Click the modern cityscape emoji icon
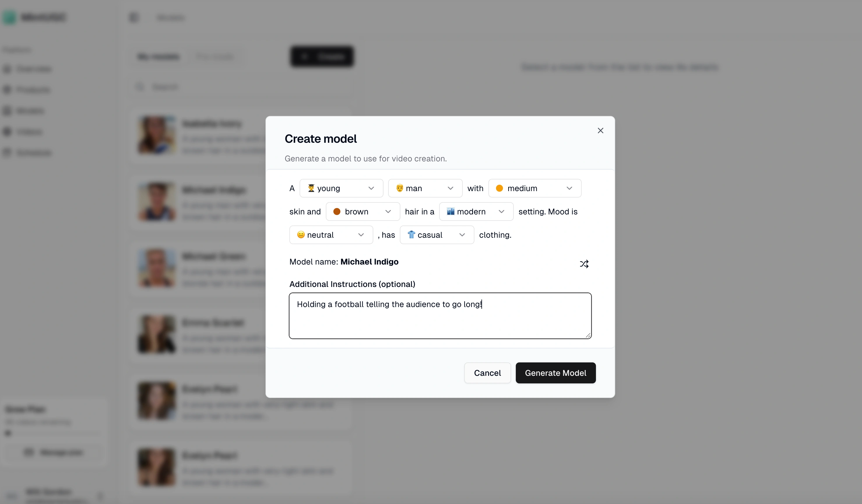 click(x=451, y=211)
